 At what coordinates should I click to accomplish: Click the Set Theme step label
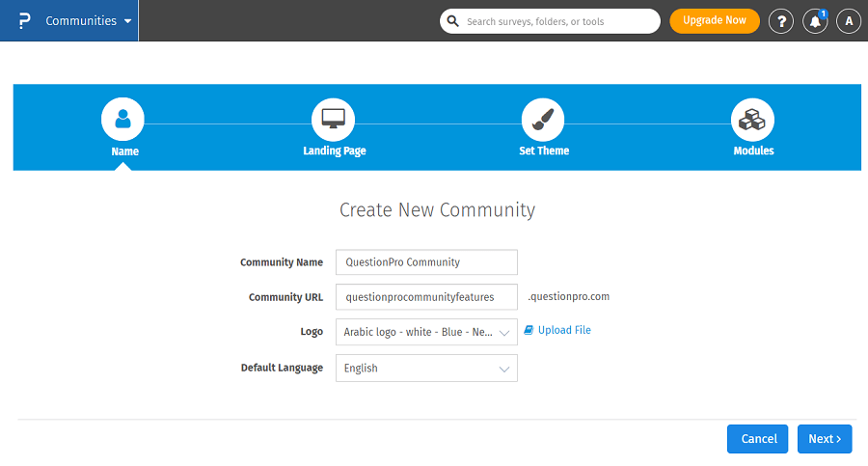coord(544,151)
